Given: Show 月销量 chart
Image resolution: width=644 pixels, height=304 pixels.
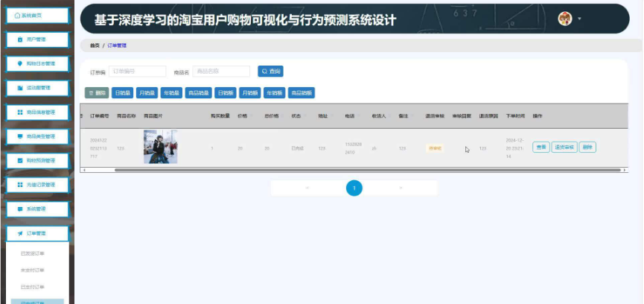Looking at the screenshot, I should (x=147, y=93).
